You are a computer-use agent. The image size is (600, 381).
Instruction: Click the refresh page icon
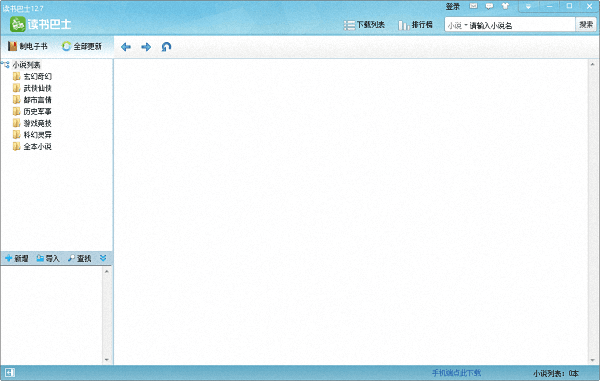166,47
